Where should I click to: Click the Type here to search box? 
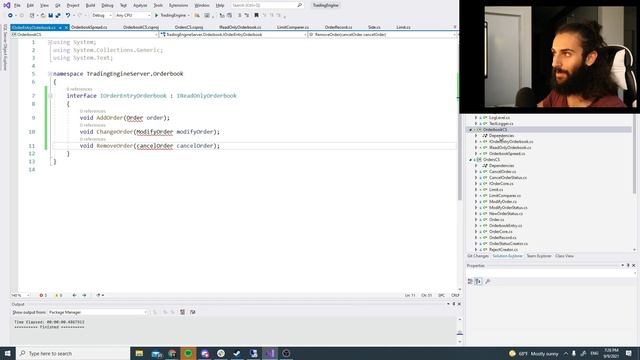[73, 353]
